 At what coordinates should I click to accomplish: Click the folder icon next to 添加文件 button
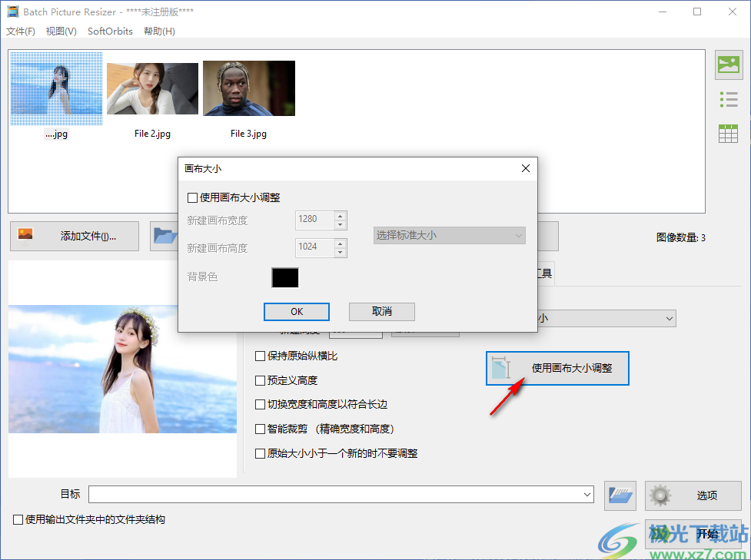pyautogui.click(x=166, y=236)
